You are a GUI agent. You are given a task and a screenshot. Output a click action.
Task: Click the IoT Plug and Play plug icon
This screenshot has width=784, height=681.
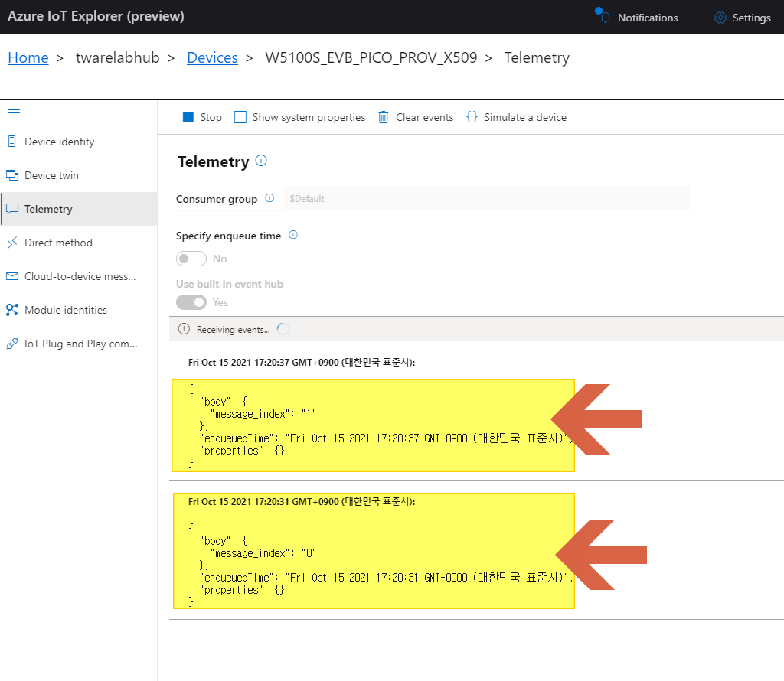(12, 344)
